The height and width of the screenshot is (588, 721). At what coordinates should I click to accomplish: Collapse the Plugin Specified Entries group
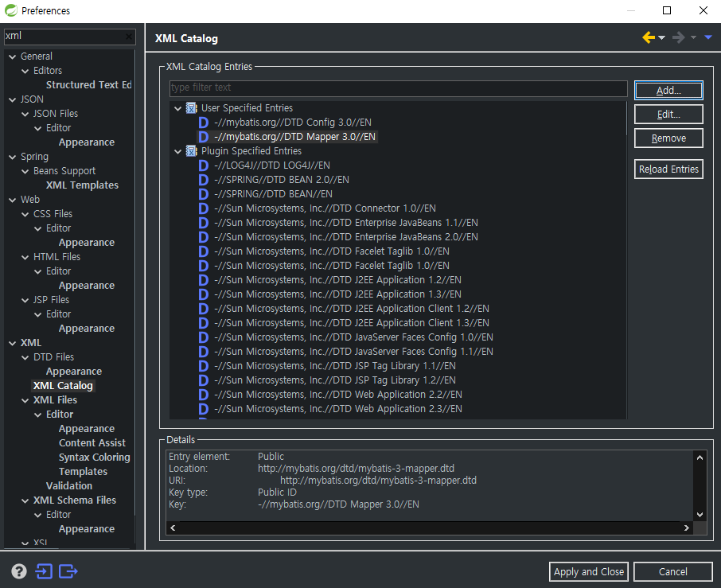click(178, 151)
